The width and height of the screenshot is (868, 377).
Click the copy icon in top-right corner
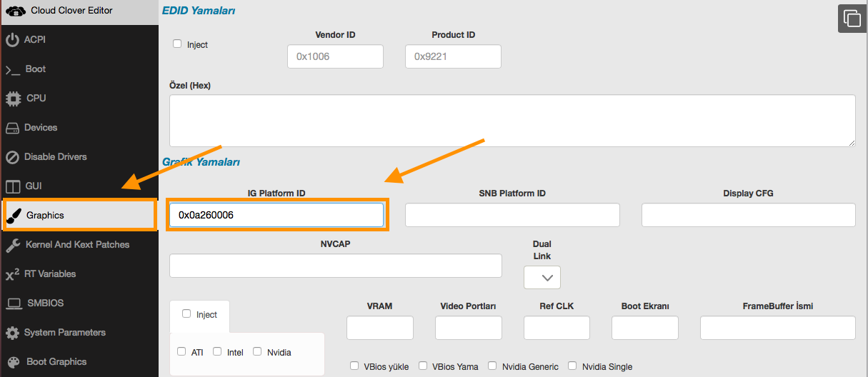click(852, 19)
